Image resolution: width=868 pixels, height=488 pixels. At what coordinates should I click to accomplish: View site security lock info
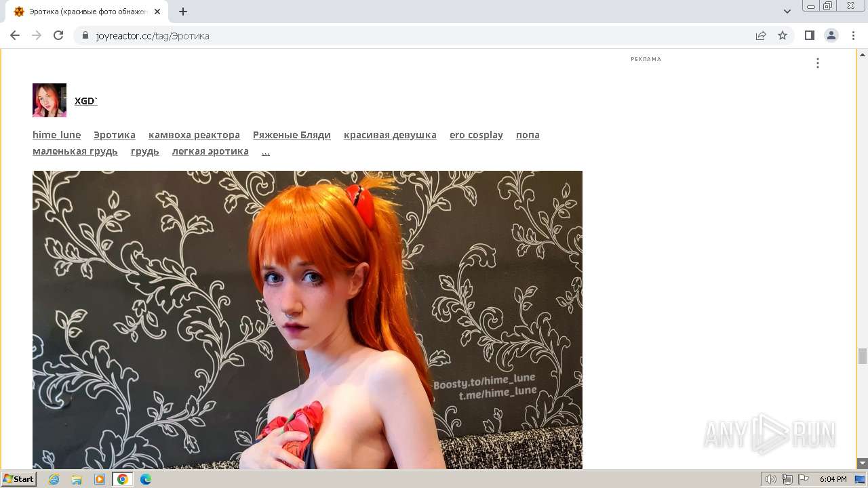(85, 36)
